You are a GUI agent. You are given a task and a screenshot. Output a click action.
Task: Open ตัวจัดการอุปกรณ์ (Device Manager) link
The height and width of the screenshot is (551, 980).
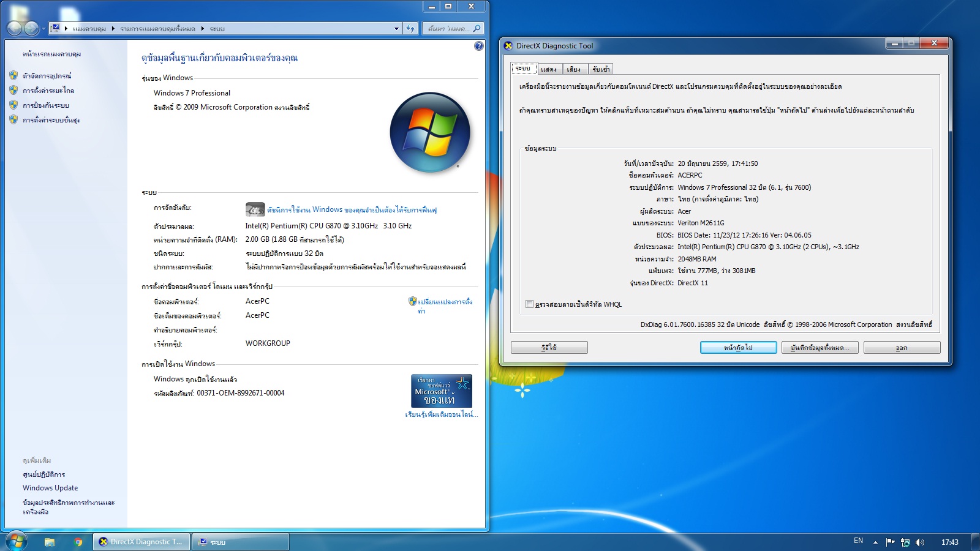click(47, 76)
